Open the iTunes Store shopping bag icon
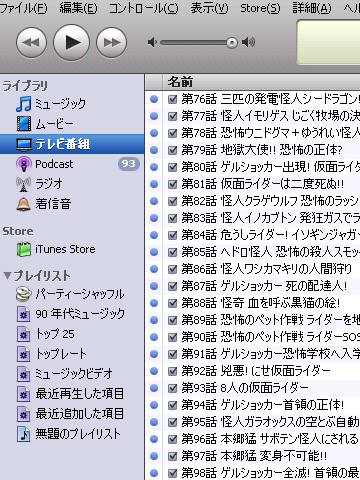The height and width of the screenshot is (480, 360). point(24,249)
